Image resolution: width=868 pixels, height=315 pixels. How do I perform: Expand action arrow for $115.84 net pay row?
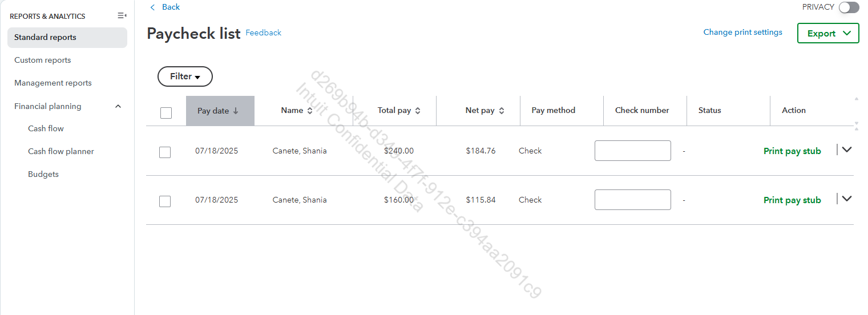(x=847, y=199)
